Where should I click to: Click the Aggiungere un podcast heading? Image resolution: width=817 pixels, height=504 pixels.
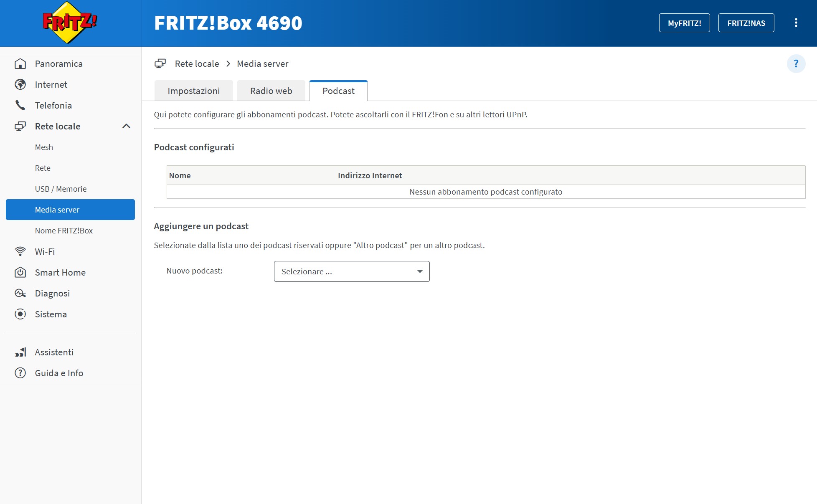tap(201, 226)
